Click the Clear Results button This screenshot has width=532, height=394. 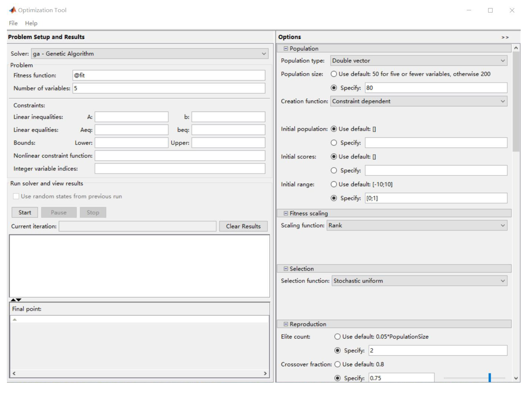click(x=243, y=226)
